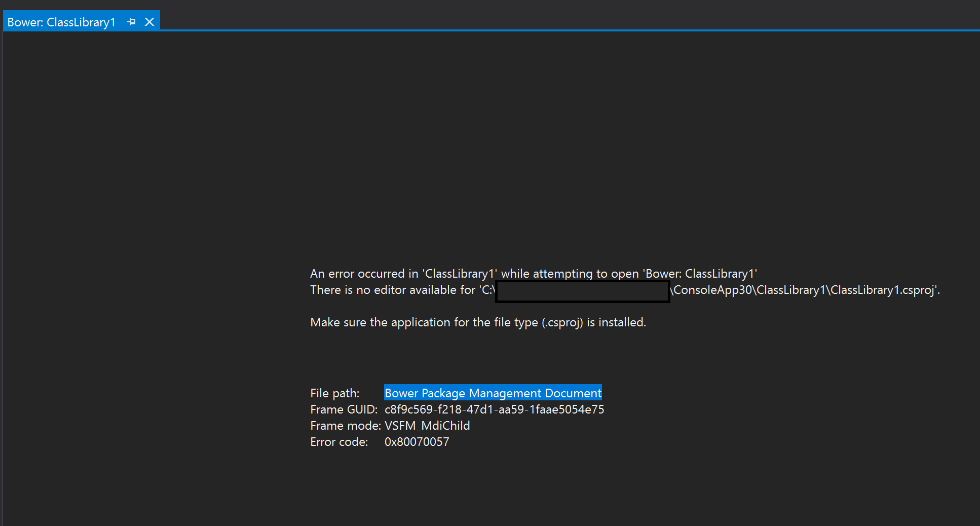
Task: Click the Frame mode label
Action: 345,425
